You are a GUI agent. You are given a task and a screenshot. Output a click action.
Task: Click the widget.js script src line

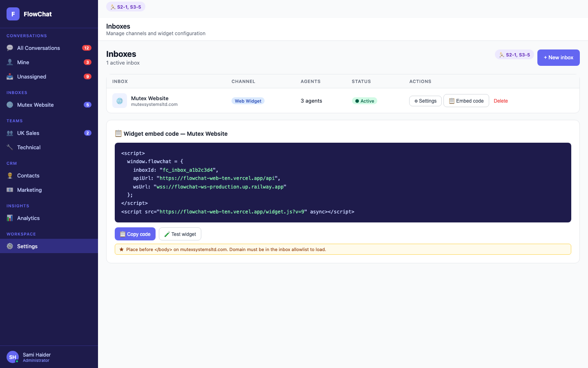pos(238,212)
